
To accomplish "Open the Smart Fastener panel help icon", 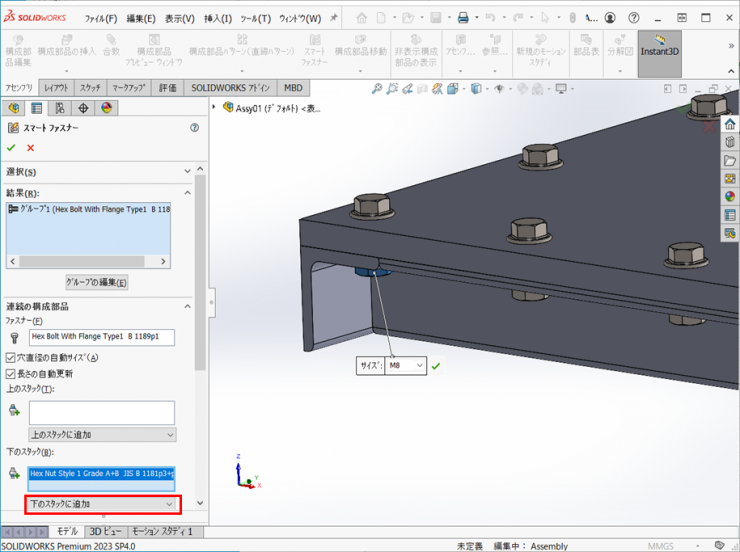I will (x=194, y=128).
